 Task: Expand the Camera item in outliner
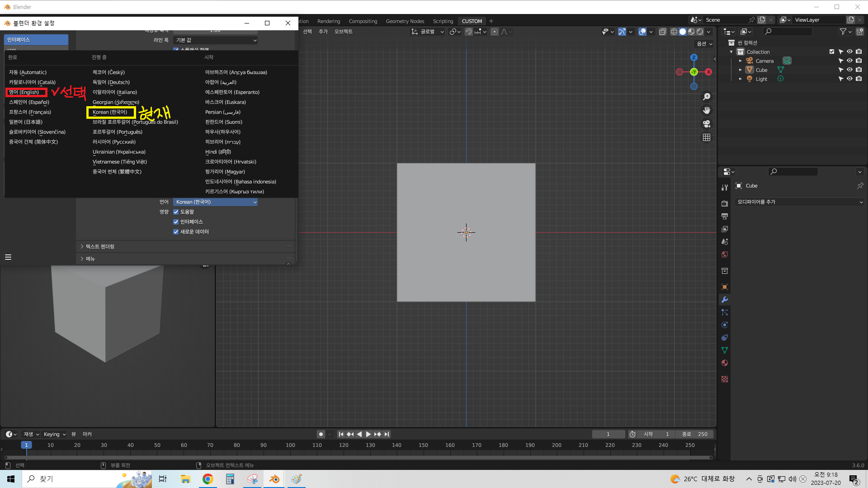tap(741, 61)
